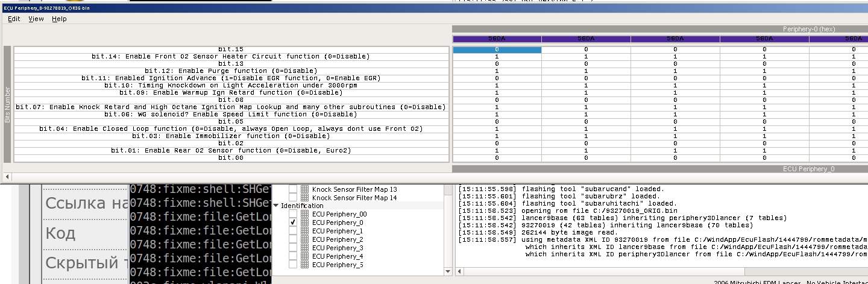Open the Edit menu
The width and height of the screenshot is (868, 284).
(x=14, y=19)
